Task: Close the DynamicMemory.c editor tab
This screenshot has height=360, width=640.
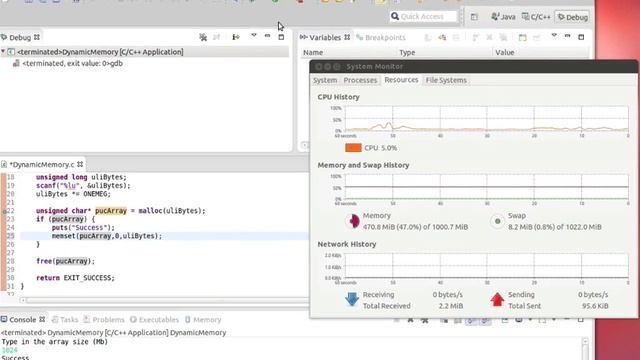Action: [80, 164]
